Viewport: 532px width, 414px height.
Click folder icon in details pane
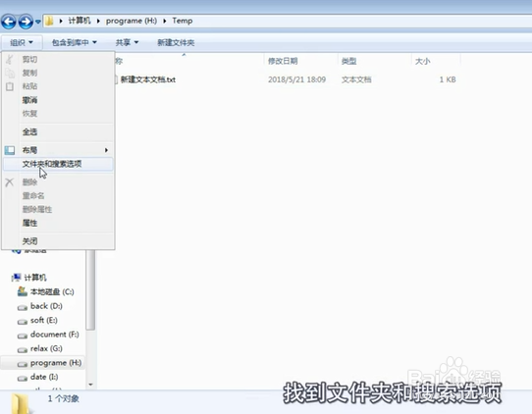tap(21, 403)
